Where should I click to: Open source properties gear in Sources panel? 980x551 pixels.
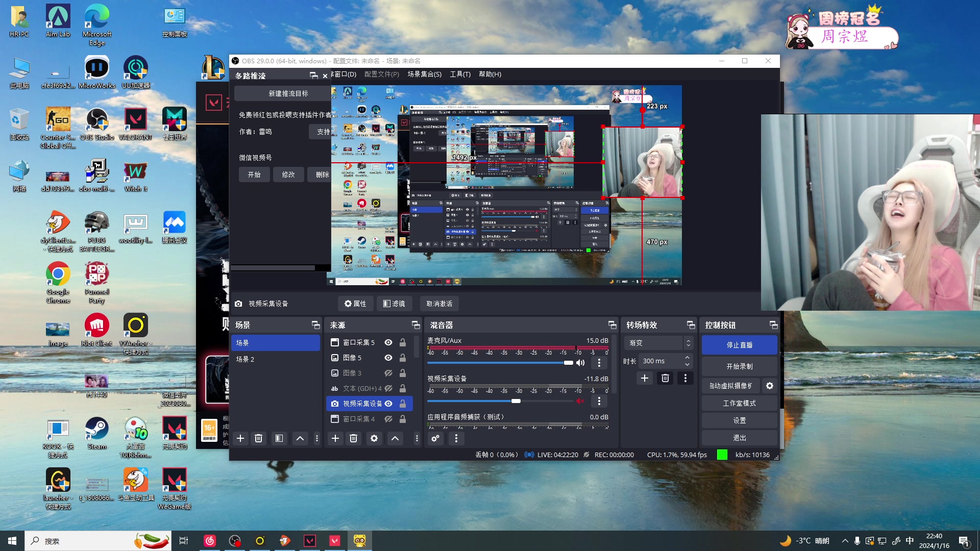pyautogui.click(x=374, y=438)
